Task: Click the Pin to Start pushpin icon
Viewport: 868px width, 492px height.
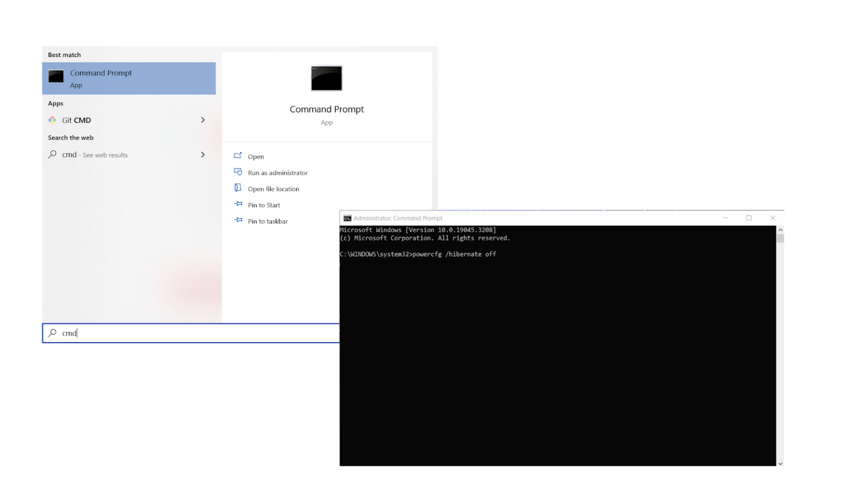Action: pyautogui.click(x=238, y=204)
